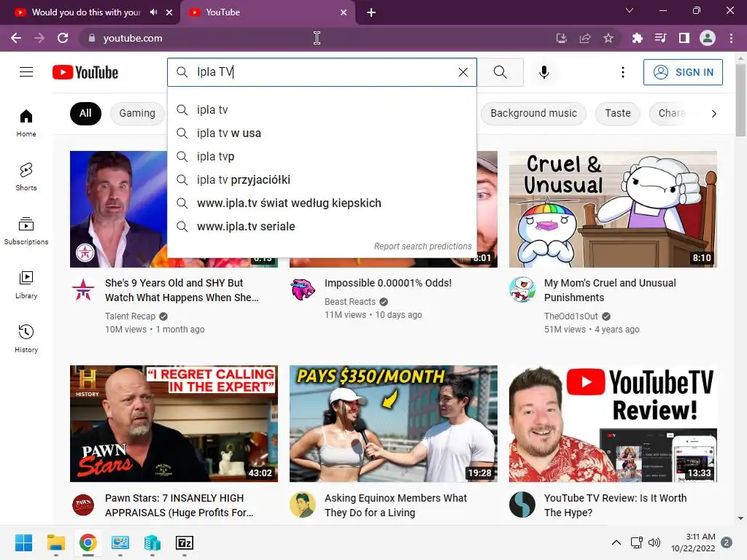Switch to "Would you do this with your" tab

(86, 12)
